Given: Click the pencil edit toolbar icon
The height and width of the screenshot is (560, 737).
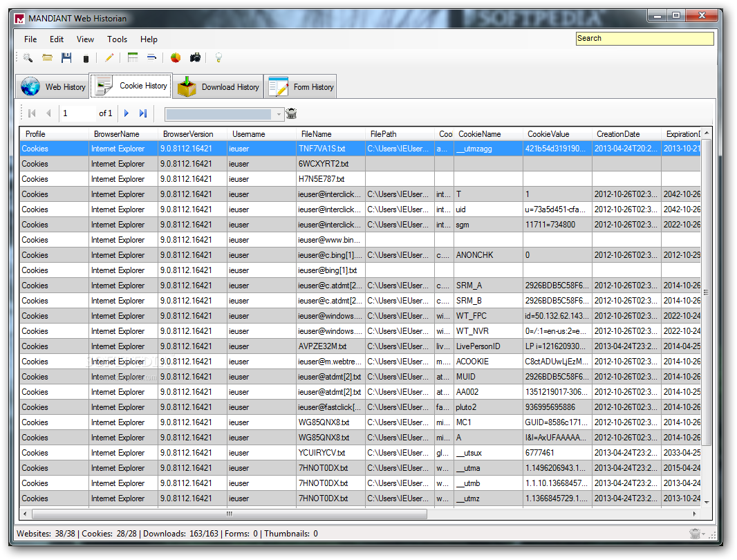Looking at the screenshot, I should tap(109, 58).
